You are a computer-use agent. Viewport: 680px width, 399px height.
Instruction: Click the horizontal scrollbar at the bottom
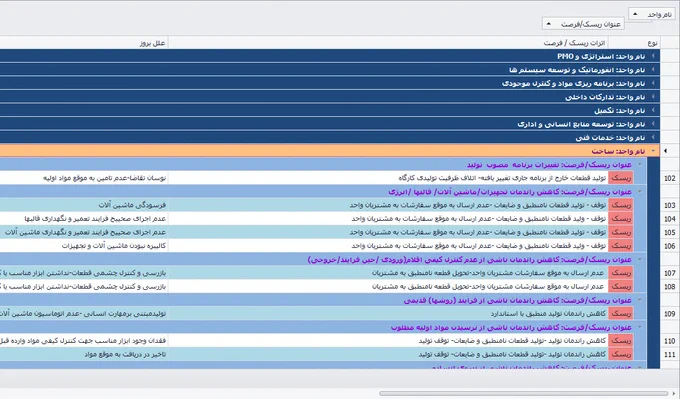(x=523, y=393)
